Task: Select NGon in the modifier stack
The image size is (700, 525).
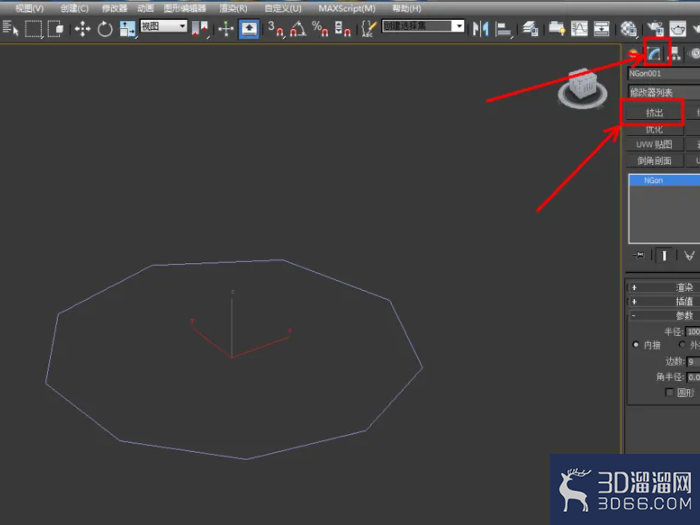Action: pos(664,180)
